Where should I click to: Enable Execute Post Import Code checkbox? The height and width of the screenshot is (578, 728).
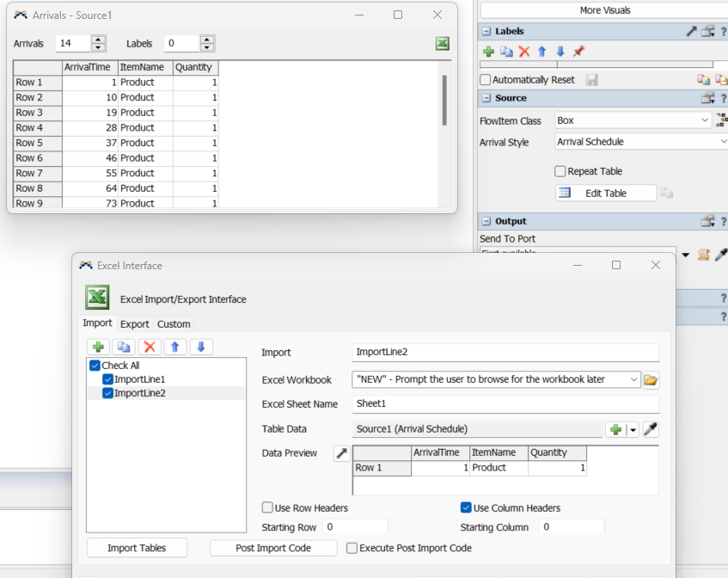[x=352, y=548]
